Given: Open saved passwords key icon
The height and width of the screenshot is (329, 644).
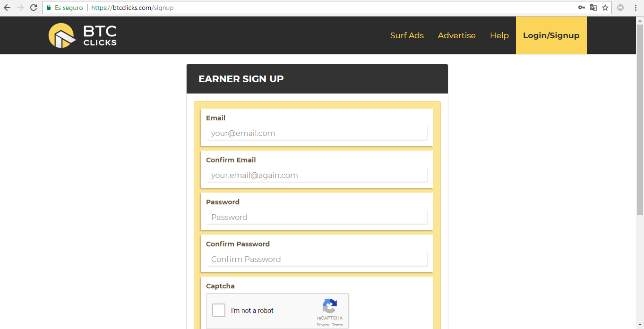Looking at the screenshot, I should click(x=582, y=8).
